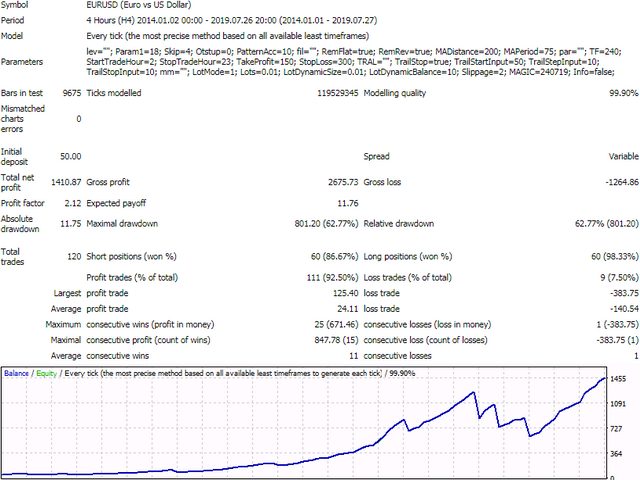The width and height of the screenshot is (640, 480).
Task: Select the period value starting '4 Hours (H4)'
Action: [x=231, y=20]
